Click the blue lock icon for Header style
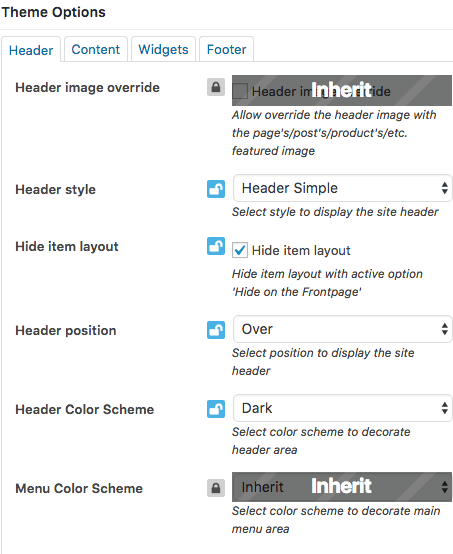Image resolution: width=453 pixels, height=554 pixels. coord(216,189)
